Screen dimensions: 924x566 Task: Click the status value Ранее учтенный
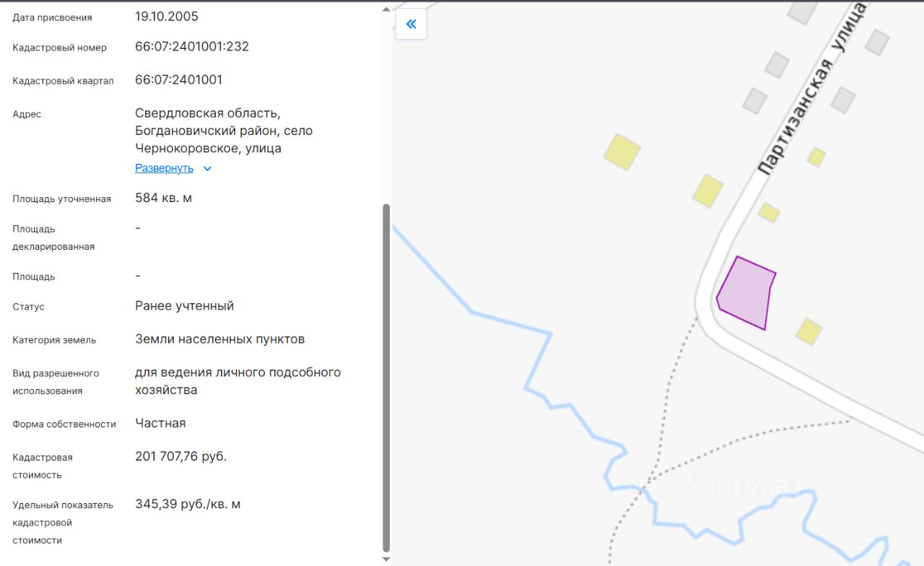185,306
